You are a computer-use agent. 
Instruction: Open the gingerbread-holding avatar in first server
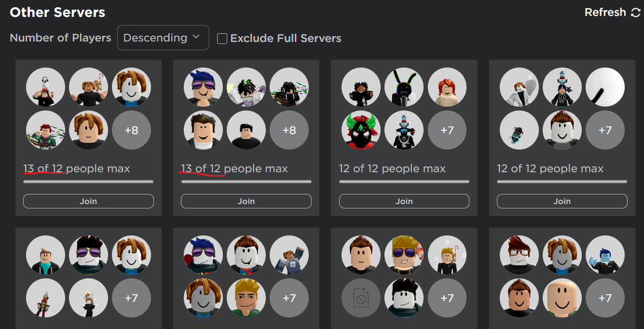[88, 87]
